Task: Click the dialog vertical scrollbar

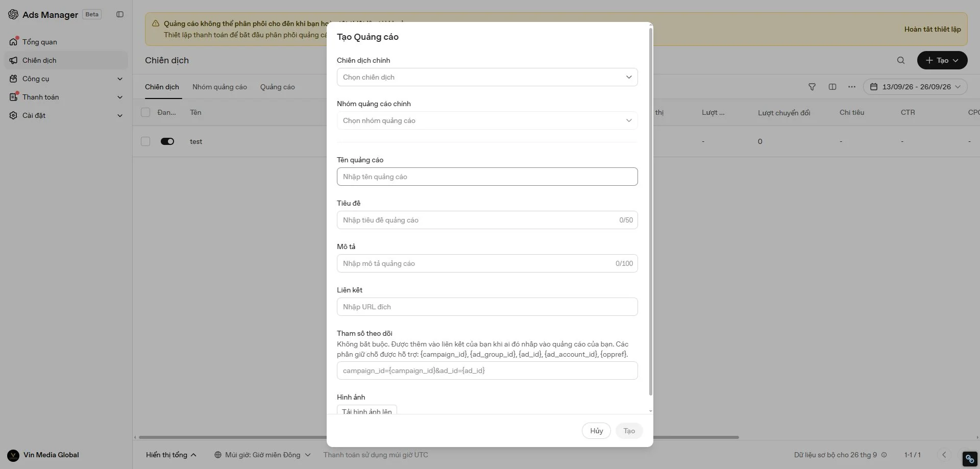Action: [650, 211]
